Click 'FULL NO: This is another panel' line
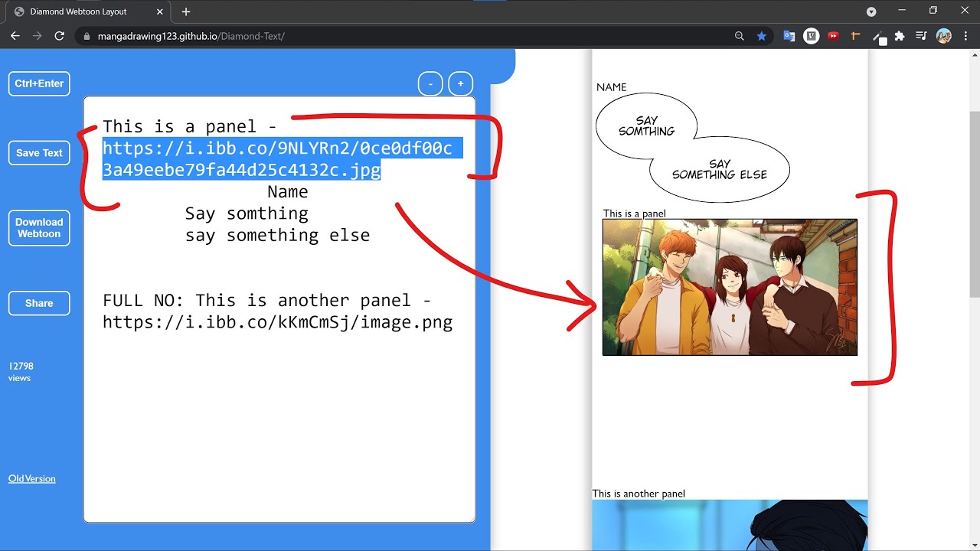Screen dimensions: 980x551 click(267, 300)
